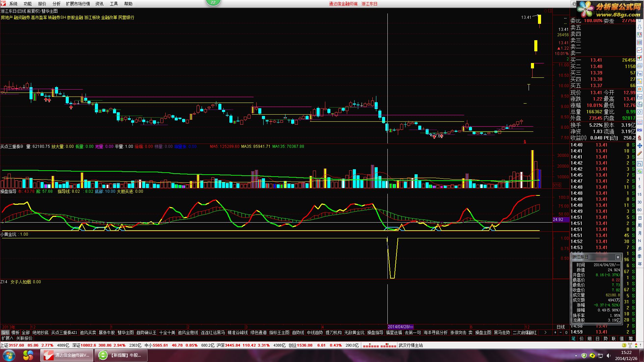644x362 pixels.
Task: Open the colored grid quote-list icon
Action: 640,43
